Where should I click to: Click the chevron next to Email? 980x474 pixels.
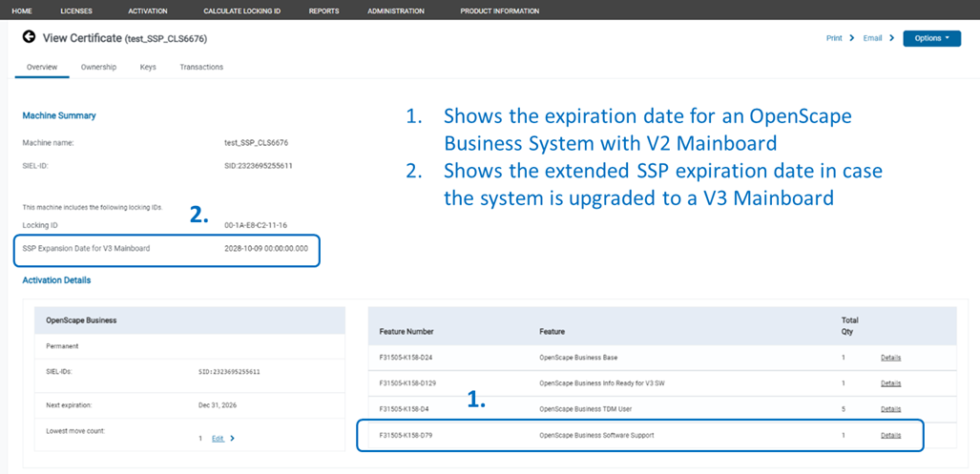[x=892, y=38]
